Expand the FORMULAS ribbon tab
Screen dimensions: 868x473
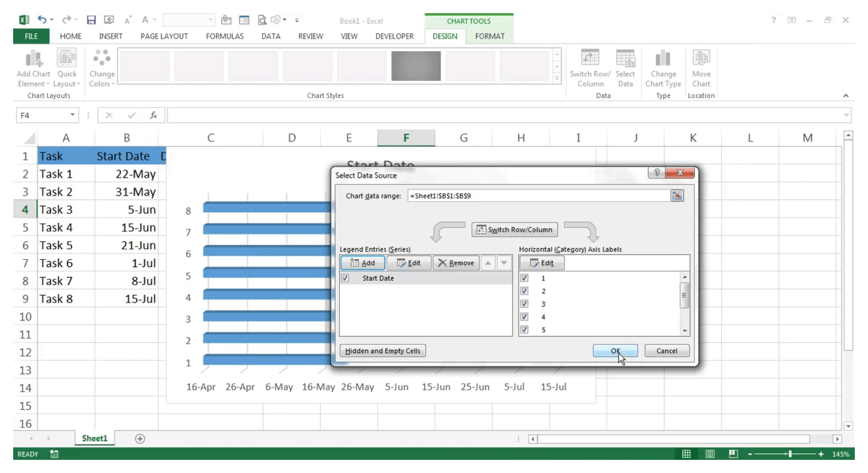pyautogui.click(x=224, y=36)
